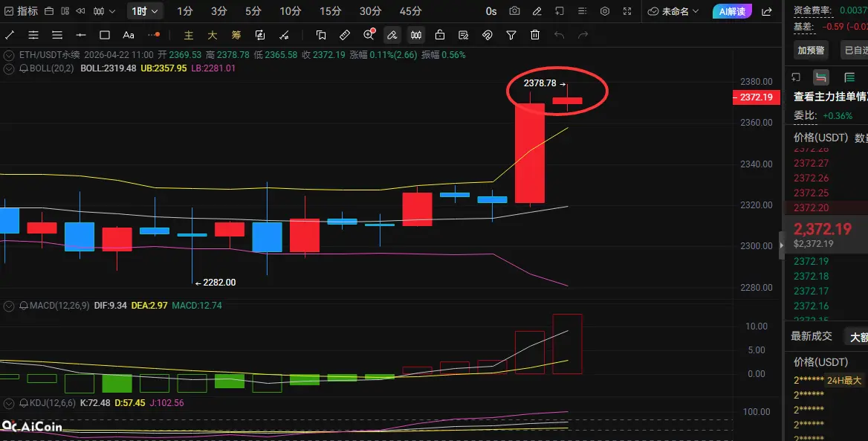Click the BOLL indicator alert bell
This screenshot has height=441, width=868.
24,68
